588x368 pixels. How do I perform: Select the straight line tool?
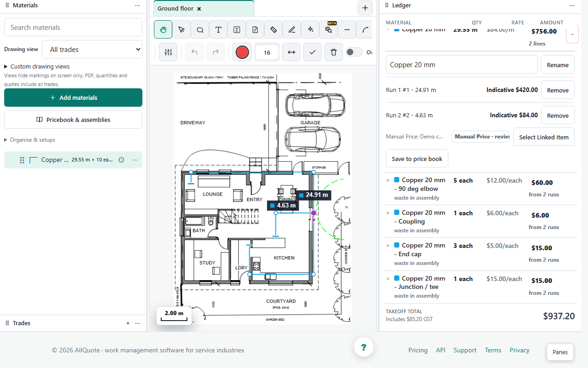pos(347,29)
